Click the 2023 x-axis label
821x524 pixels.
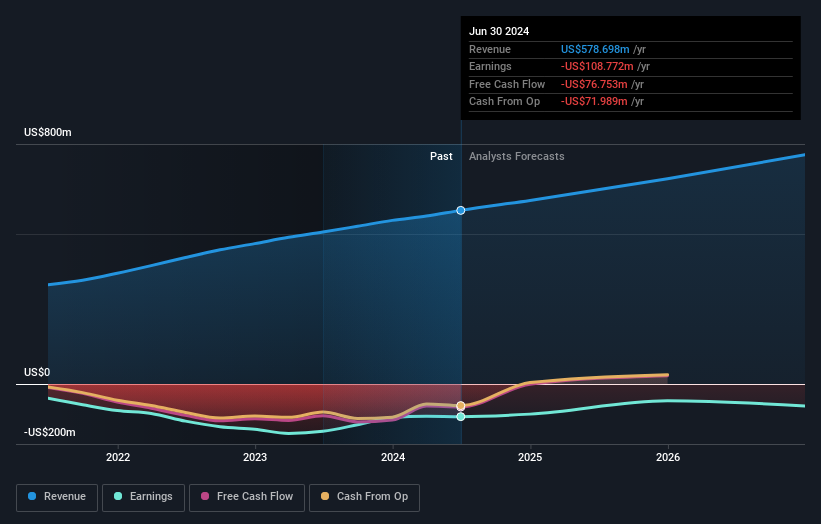(255, 457)
